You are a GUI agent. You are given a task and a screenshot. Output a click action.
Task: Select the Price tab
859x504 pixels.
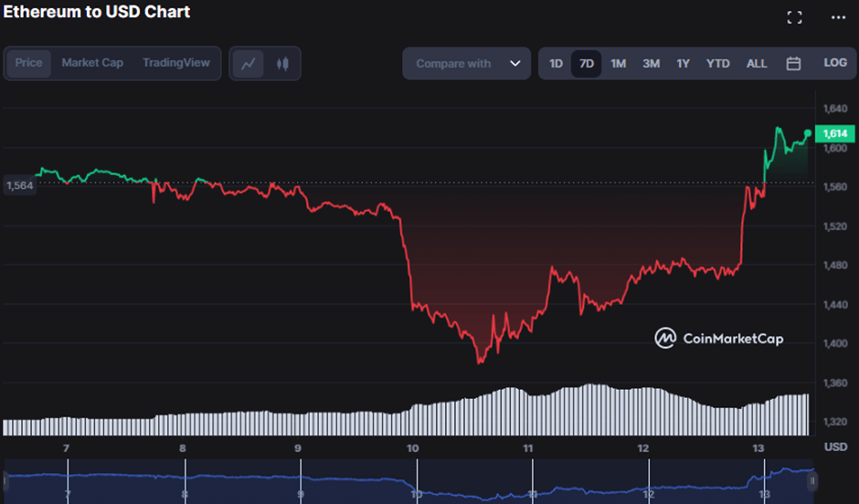pos(28,63)
